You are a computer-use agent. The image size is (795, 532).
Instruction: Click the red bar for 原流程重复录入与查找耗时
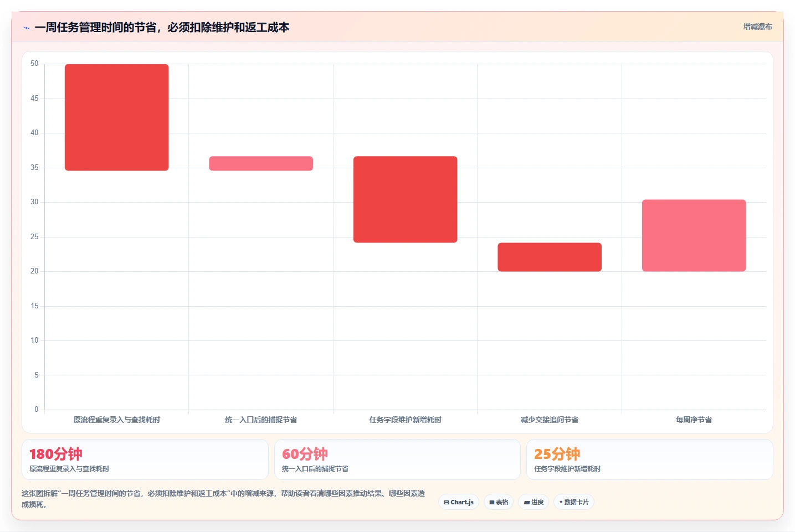pos(117,117)
